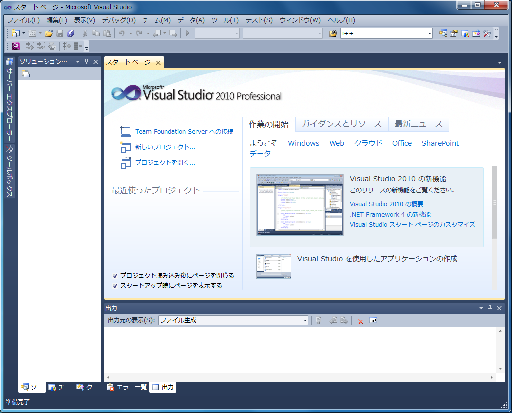Click the New Project toolbar icon
Image resolution: width=512 pixels, height=413 pixels.
tap(15, 33)
